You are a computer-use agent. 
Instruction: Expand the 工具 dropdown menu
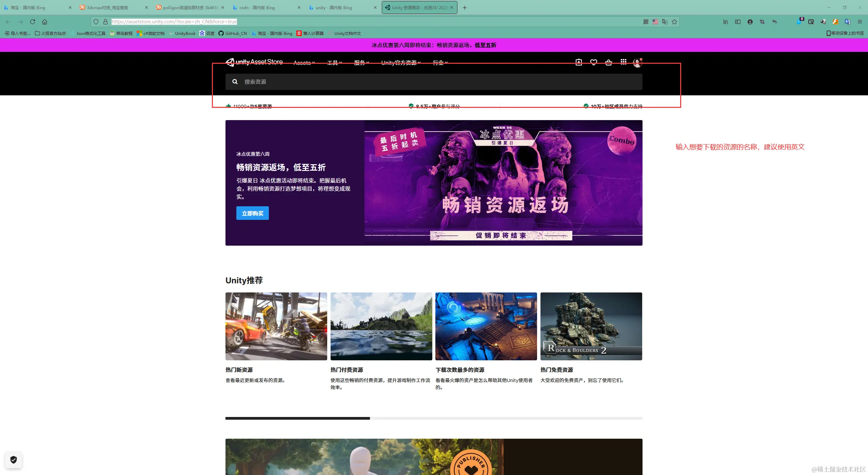pyautogui.click(x=334, y=63)
